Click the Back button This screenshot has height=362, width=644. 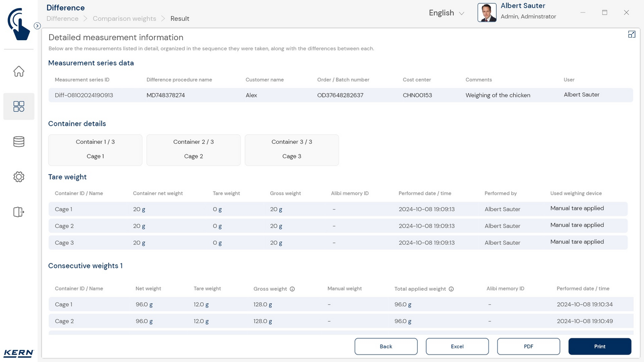(x=386, y=346)
